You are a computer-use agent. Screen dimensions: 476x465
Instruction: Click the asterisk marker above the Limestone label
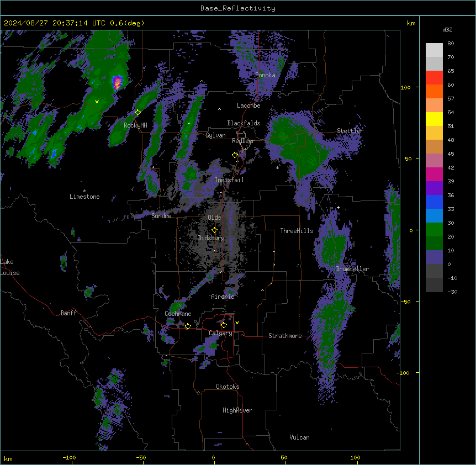click(x=84, y=191)
